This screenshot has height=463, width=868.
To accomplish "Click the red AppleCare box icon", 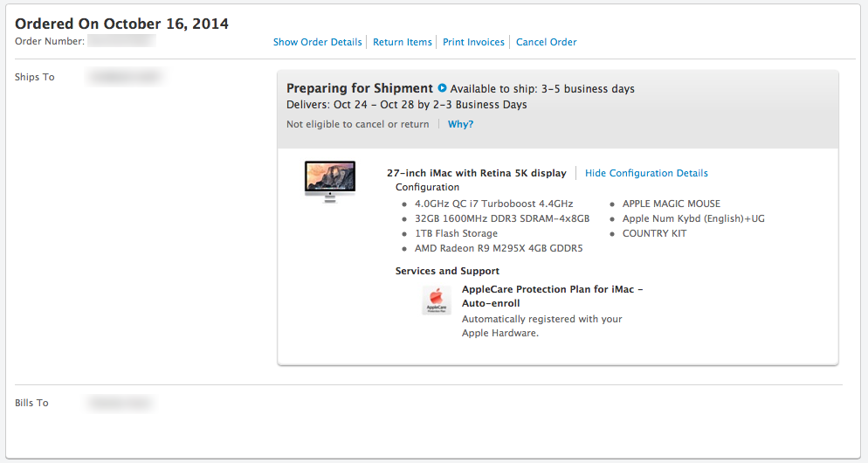I will pos(437,301).
